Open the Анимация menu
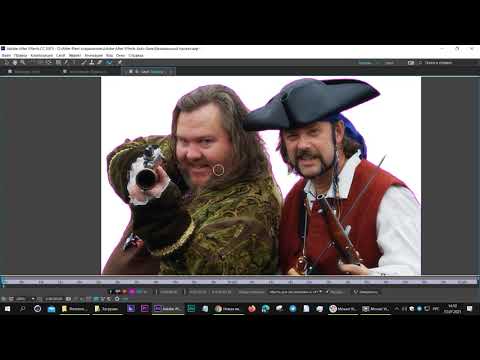 tap(94, 55)
